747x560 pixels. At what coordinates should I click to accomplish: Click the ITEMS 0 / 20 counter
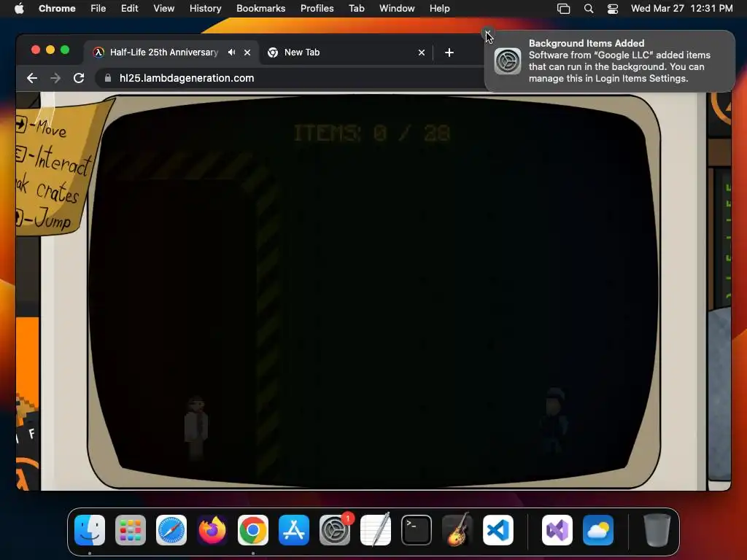point(372,133)
